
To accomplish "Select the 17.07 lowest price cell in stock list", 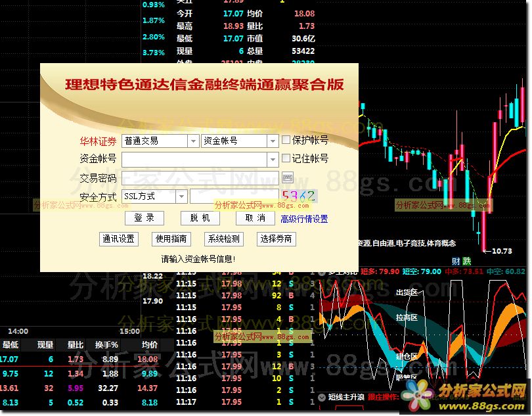I will 9,359.
